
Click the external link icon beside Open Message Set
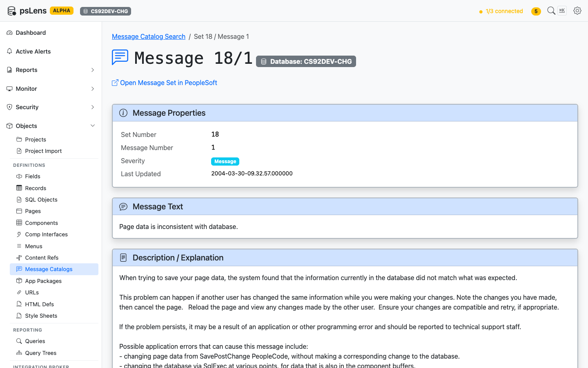(x=115, y=83)
